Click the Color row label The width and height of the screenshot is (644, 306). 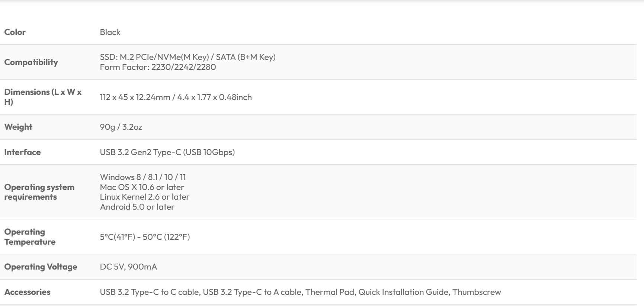pyautogui.click(x=15, y=32)
